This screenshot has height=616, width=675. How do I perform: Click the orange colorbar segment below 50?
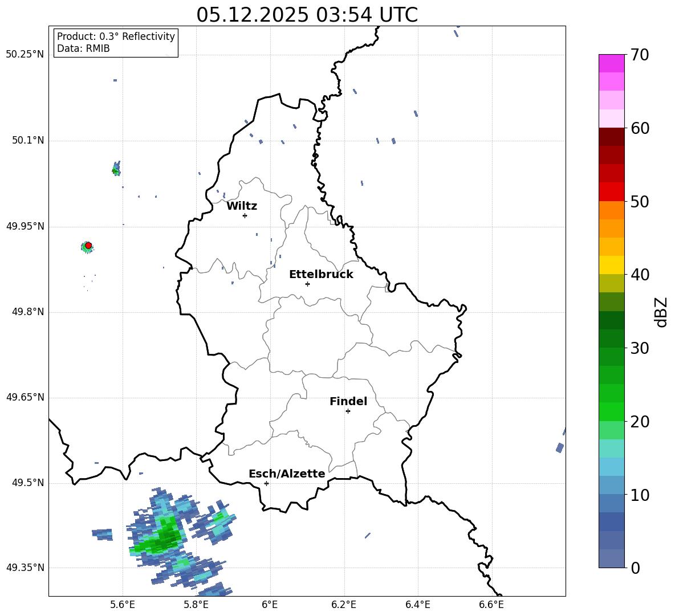pyautogui.click(x=611, y=210)
